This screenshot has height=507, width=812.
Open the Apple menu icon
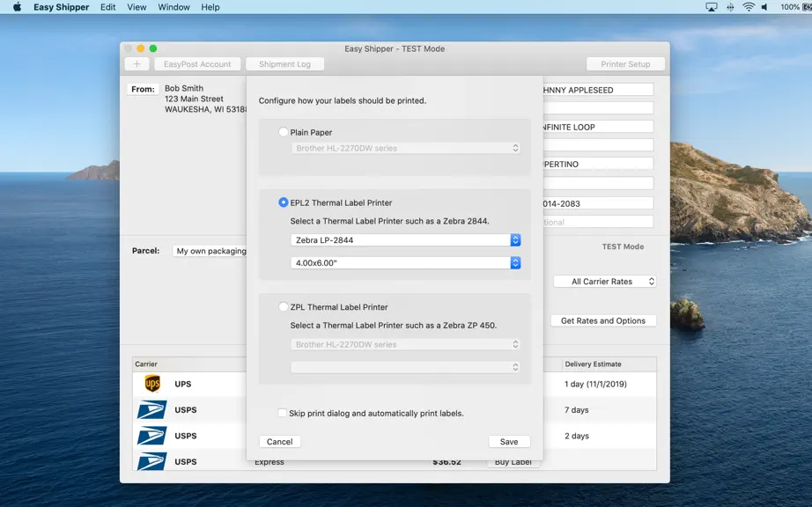coord(17,7)
